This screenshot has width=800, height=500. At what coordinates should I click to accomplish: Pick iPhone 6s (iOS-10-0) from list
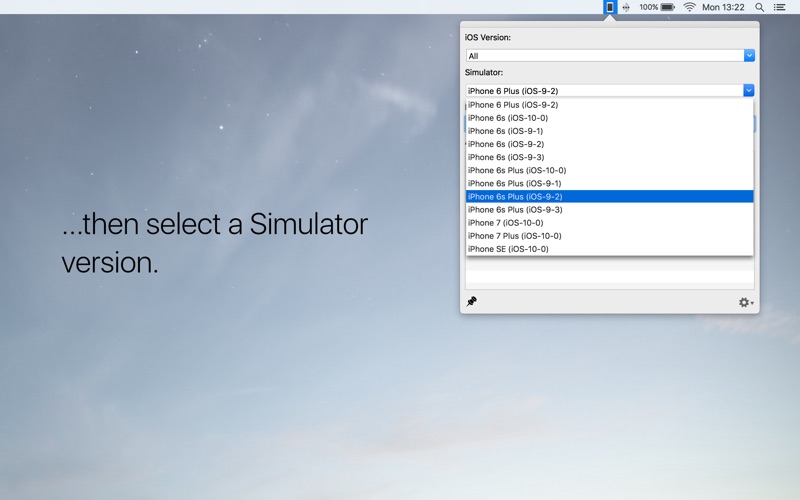pyautogui.click(x=608, y=118)
